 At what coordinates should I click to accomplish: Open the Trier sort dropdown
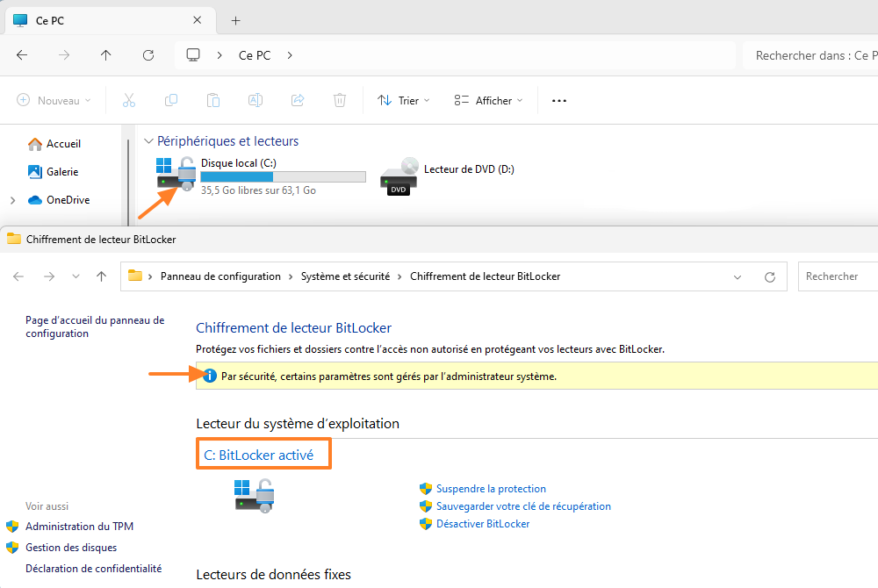coord(403,101)
